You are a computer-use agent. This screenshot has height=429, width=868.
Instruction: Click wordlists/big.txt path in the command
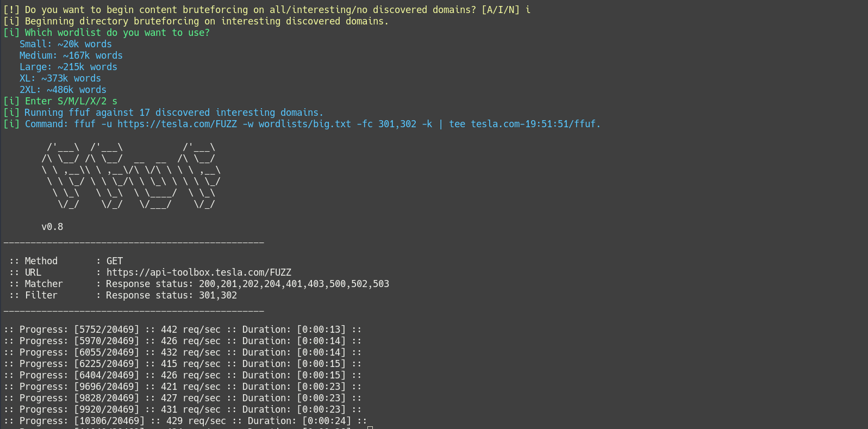pyautogui.click(x=305, y=124)
